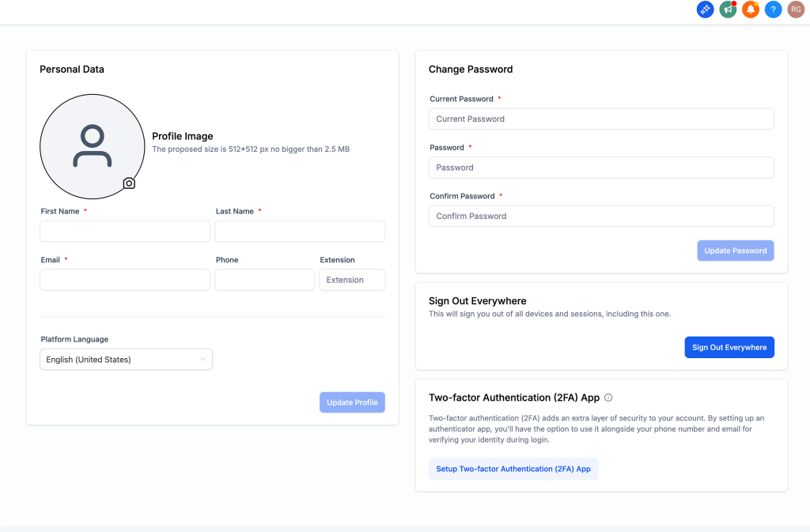Image resolution: width=810 pixels, height=532 pixels.
Task: Open the blue sparkle AI assistant icon
Action: click(x=705, y=9)
